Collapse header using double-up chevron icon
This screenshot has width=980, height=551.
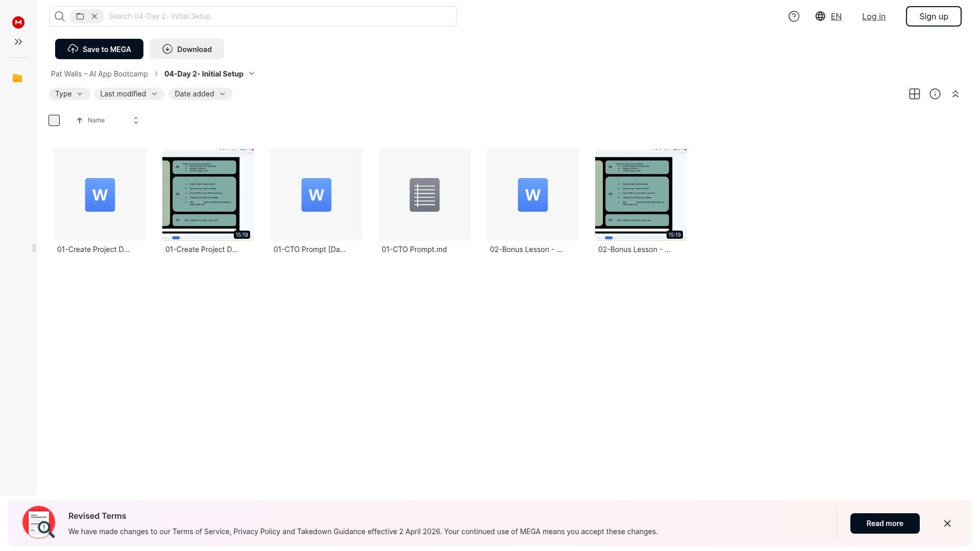(x=955, y=94)
